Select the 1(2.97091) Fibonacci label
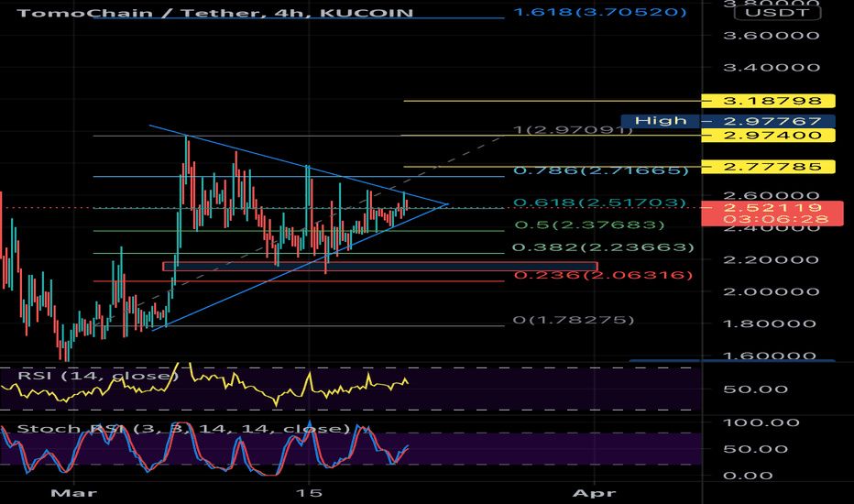 click(573, 130)
